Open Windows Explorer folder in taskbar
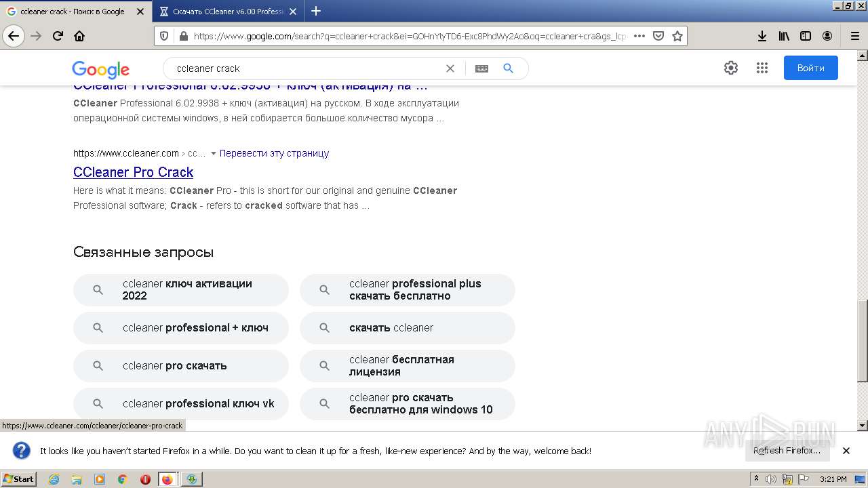The image size is (868, 488). (x=77, y=479)
